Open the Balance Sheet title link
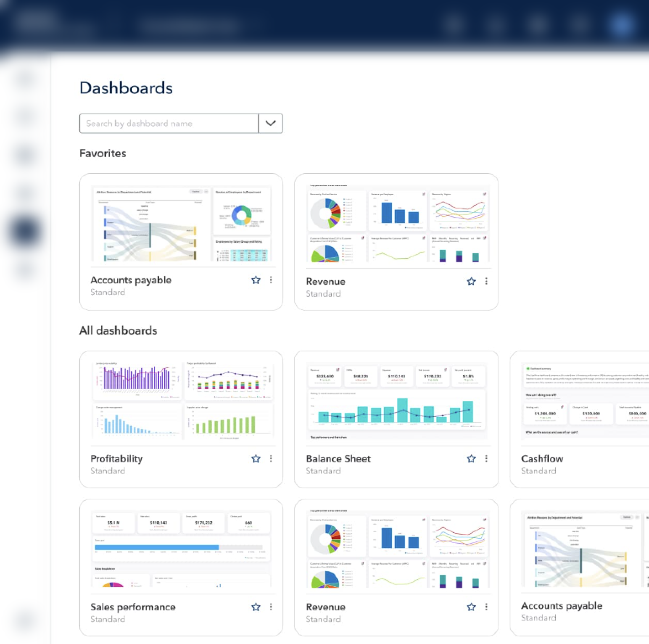649x644 pixels. point(338,459)
